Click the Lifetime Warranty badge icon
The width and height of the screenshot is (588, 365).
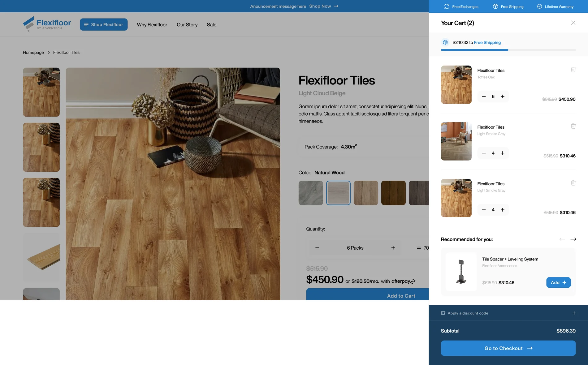(539, 6)
